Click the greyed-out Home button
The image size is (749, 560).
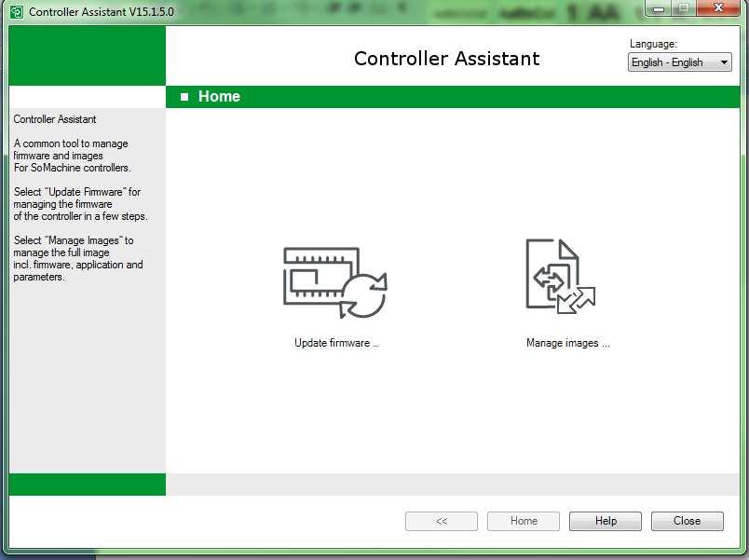[x=524, y=521]
